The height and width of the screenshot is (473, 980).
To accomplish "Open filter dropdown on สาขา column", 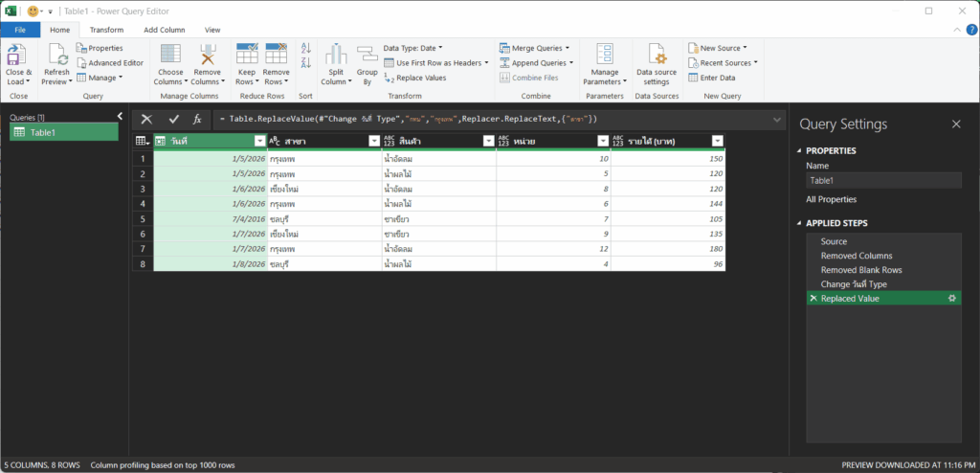I will click(x=374, y=141).
